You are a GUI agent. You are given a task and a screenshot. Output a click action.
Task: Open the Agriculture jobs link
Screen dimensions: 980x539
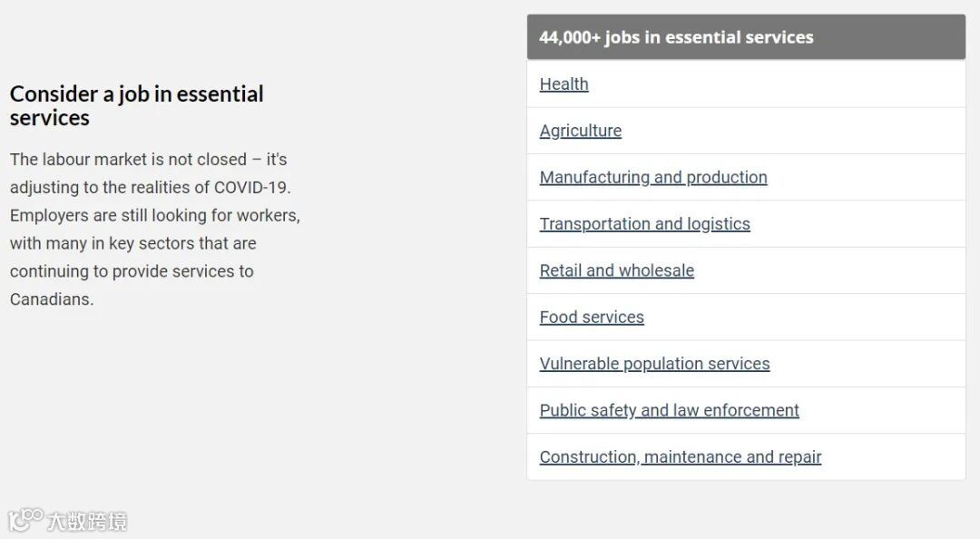point(580,131)
